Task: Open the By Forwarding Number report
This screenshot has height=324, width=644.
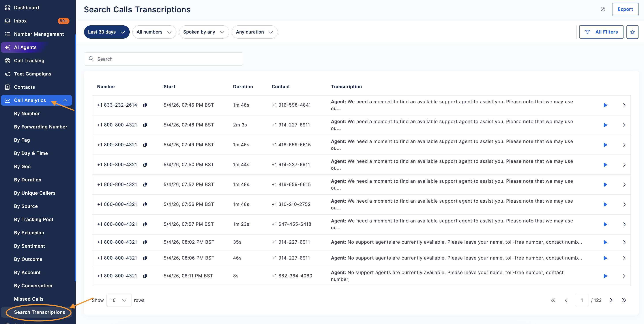Action: pos(41,127)
